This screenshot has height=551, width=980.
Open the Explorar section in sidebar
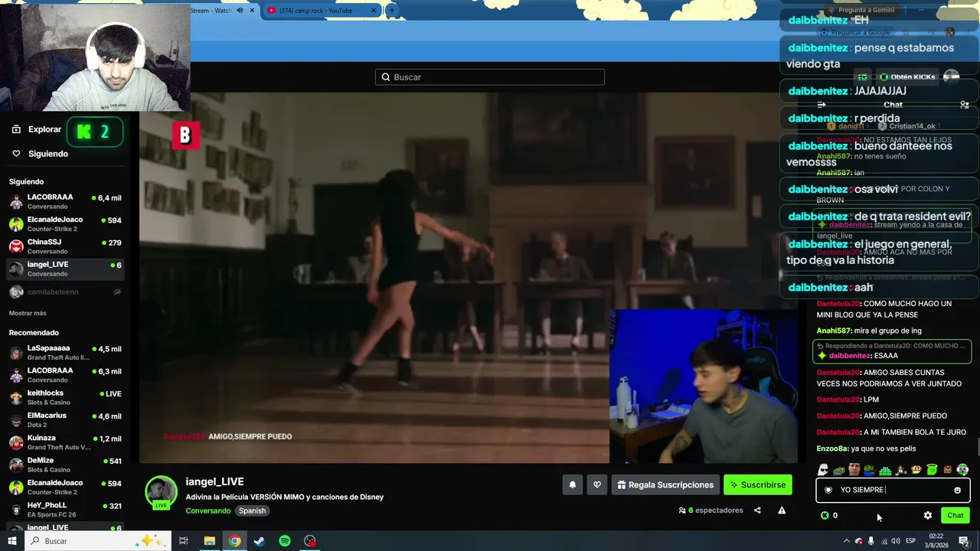click(x=37, y=129)
